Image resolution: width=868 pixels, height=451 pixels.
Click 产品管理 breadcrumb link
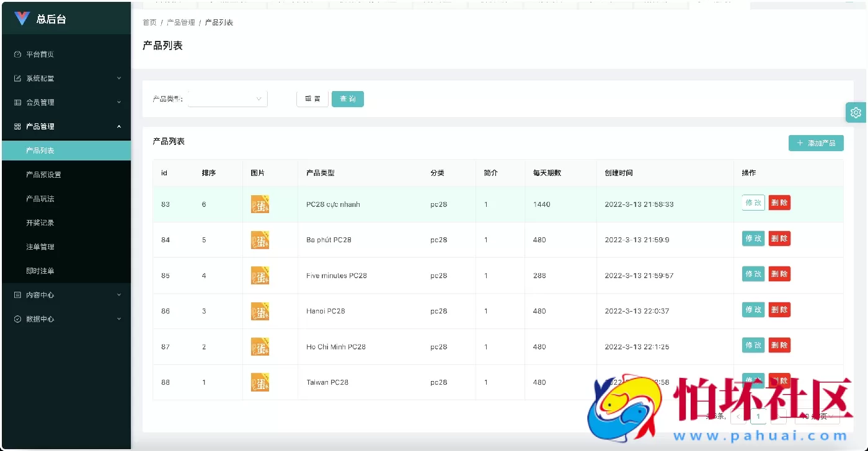(x=180, y=22)
